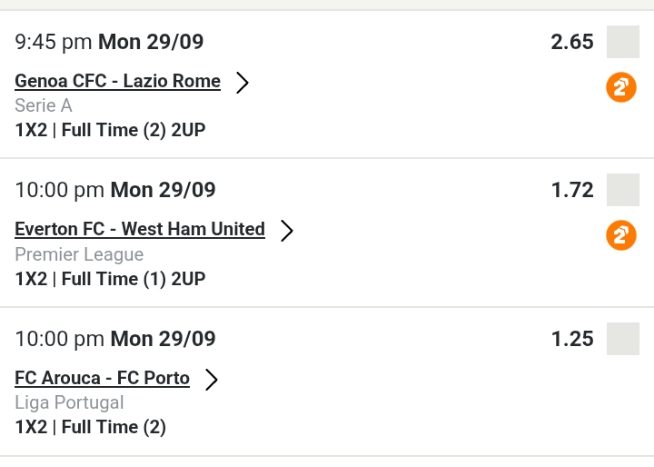Click the 1.72 odds value
This screenshot has height=467, width=654.
click(572, 190)
